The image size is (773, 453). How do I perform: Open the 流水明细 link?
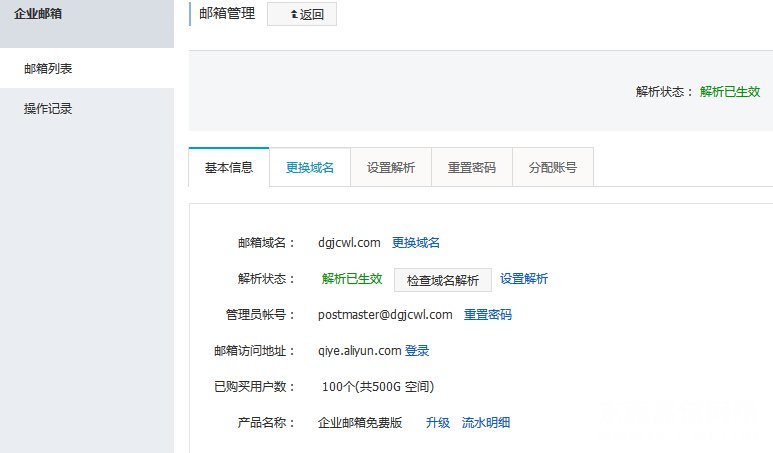(x=486, y=422)
